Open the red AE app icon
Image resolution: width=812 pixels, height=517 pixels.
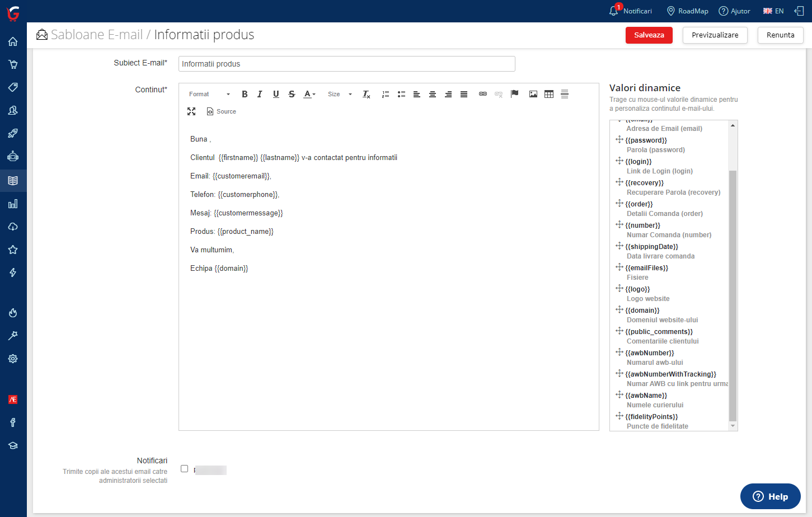(13, 399)
